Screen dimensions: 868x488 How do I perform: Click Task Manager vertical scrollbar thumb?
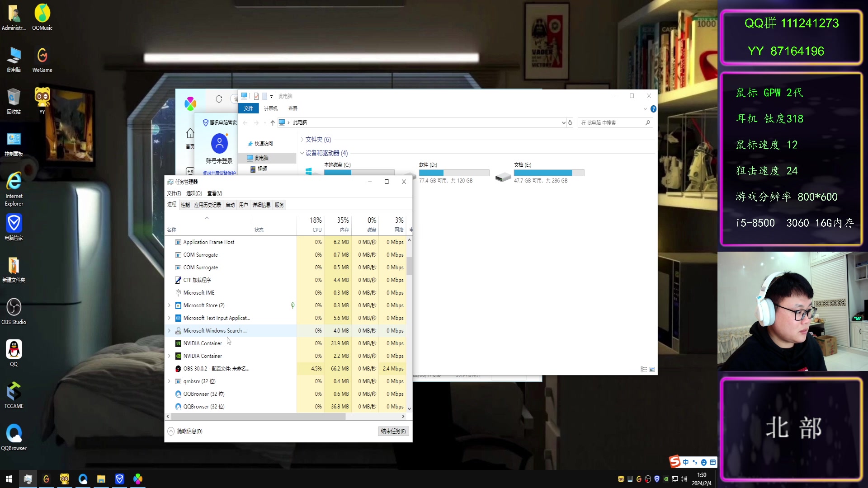[x=409, y=266]
